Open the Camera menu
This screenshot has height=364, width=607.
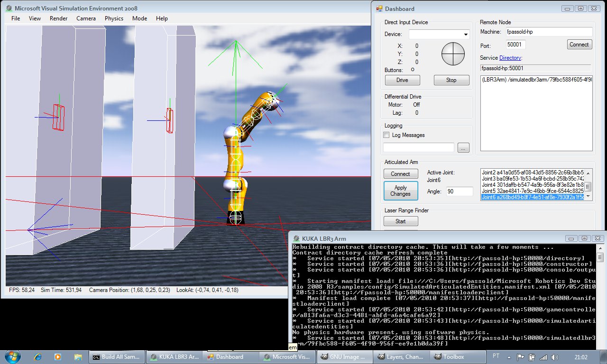point(86,18)
